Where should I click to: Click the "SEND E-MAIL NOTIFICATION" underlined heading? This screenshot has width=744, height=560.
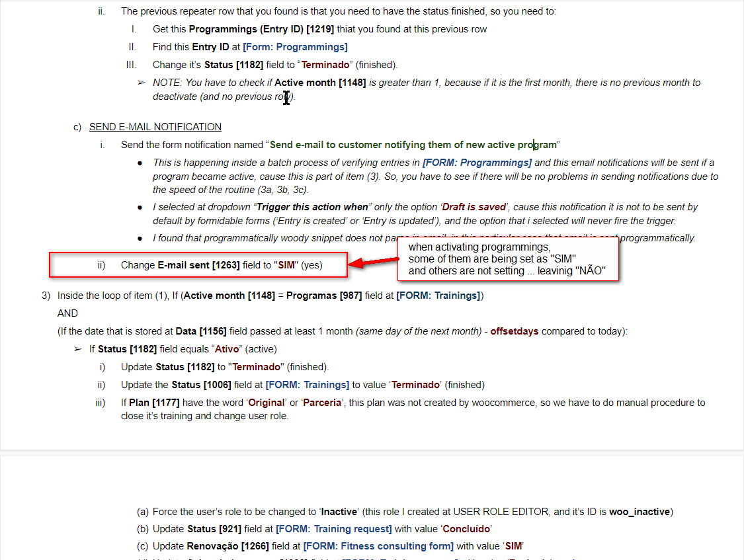point(155,127)
